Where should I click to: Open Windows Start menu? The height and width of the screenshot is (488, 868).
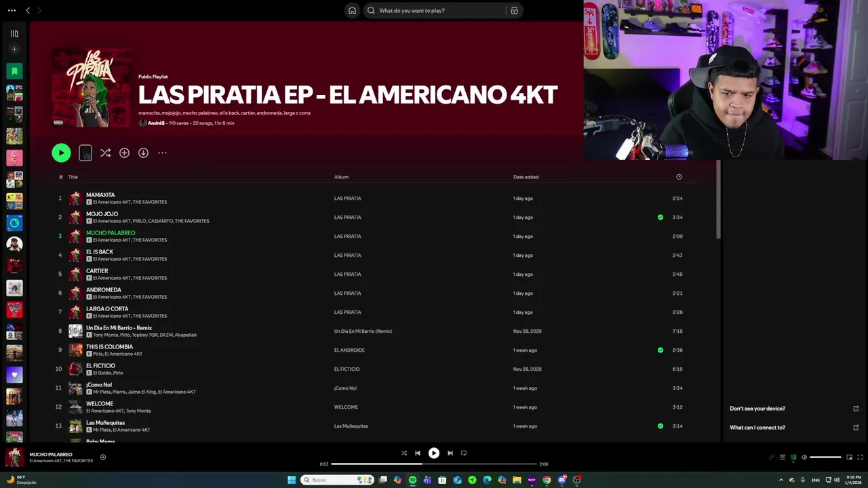pos(292,480)
